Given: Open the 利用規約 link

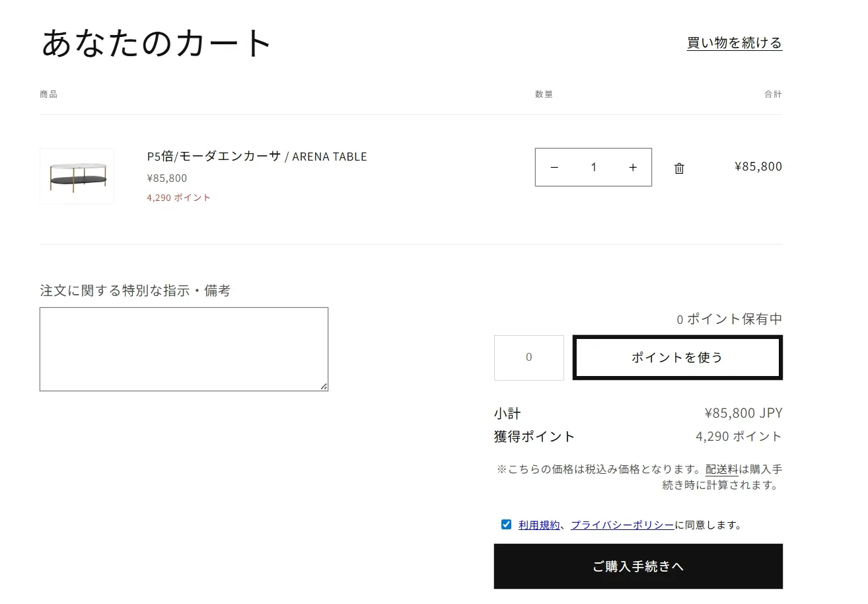Looking at the screenshot, I should point(538,525).
